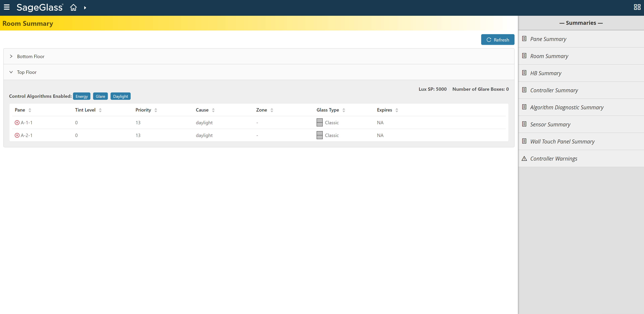Sort the table by Glass Type
Viewport: 644px width, 314px height.
[x=344, y=110]
